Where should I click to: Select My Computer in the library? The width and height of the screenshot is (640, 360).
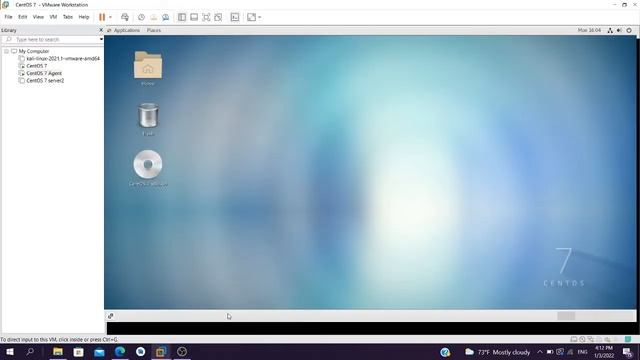click(x=33, y=51)
